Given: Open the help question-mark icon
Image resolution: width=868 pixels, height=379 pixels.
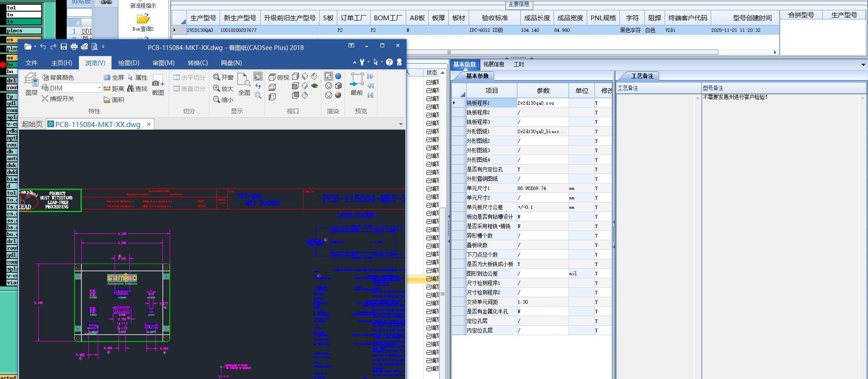Looking at the screenshot, I should tap(389, 62).
